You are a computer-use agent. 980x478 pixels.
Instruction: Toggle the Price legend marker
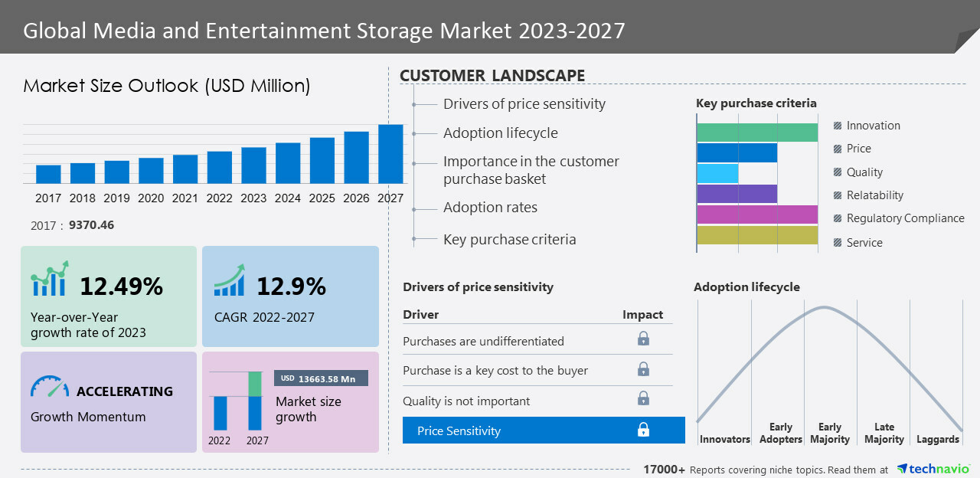(838, 149)
